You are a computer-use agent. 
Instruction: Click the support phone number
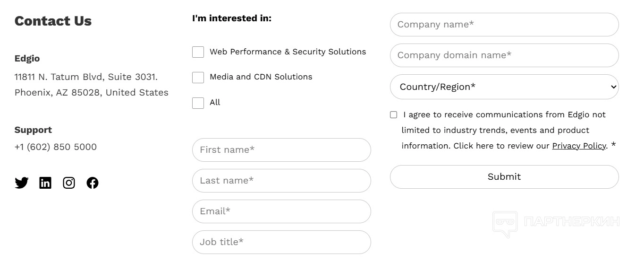(x=56, y=147)
